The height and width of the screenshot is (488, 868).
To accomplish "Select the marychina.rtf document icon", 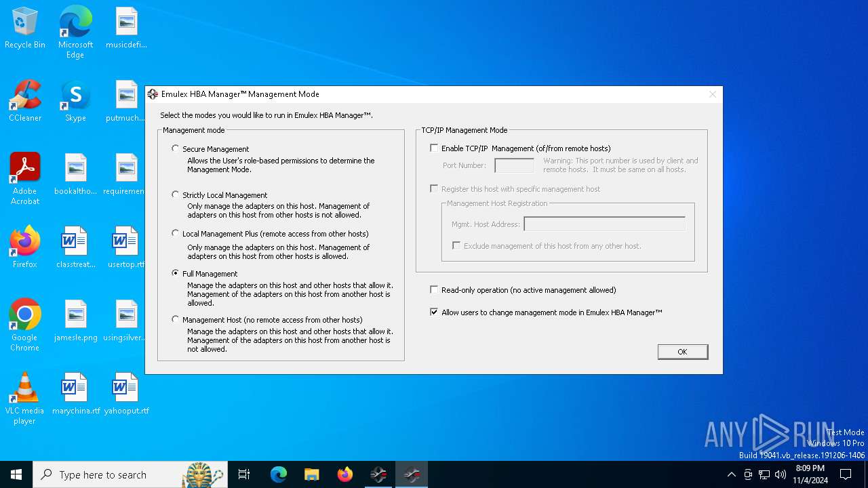I will (x=75, y=394).
